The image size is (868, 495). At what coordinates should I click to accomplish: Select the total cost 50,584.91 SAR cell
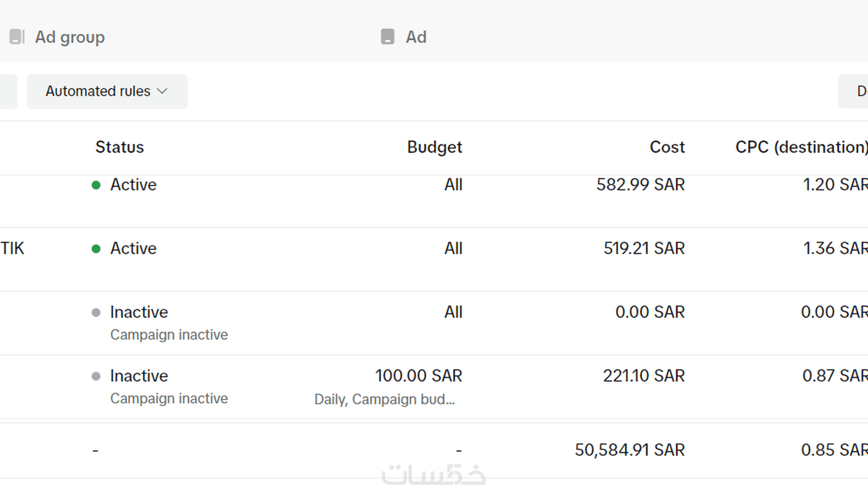pyautogui.click(x=629, y=450)
